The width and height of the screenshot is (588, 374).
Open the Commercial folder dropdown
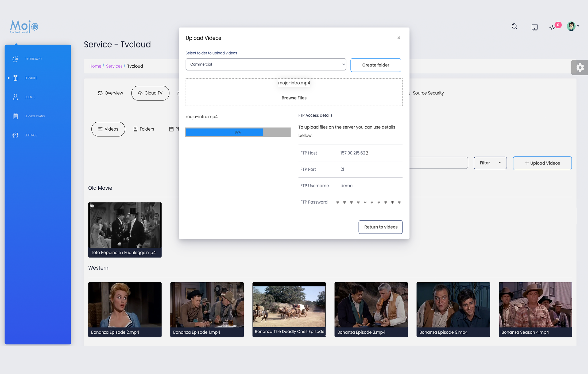tap(266, 64)
